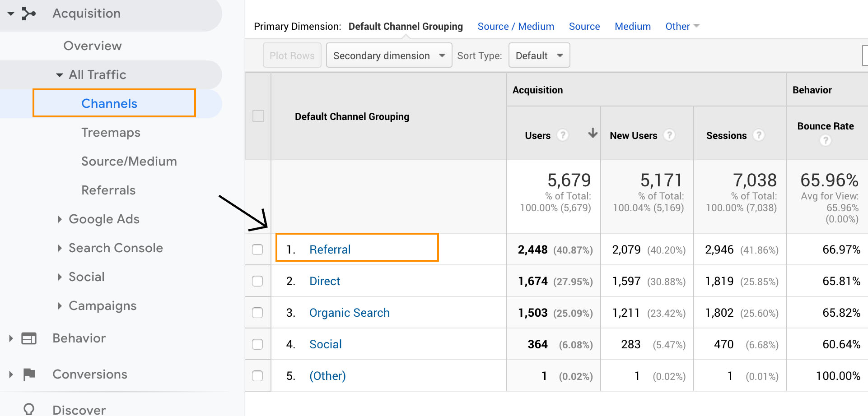Click the overall bounce rate 65.96%
The image size is (868, 416).
pos(829,180)
